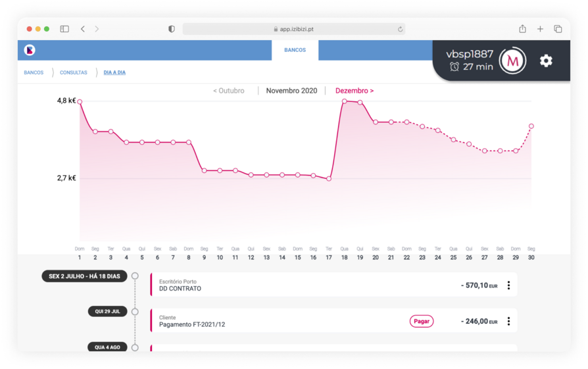Click the app.izibizi.pt address bar
This screenshot has height=369, width=588.
tap(293, 29)
